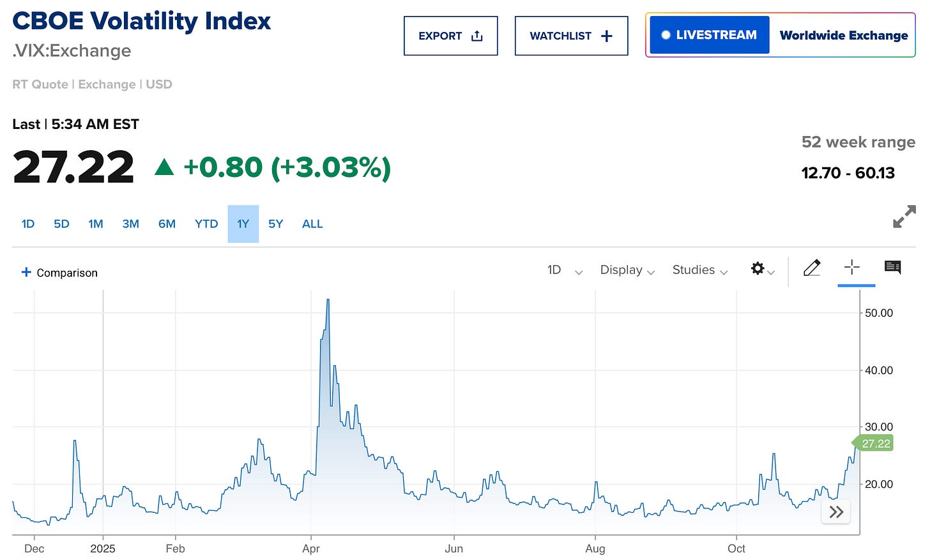Click the April VIX spike peak on chart
Screen dimensions: 930x560
(328, 300)
